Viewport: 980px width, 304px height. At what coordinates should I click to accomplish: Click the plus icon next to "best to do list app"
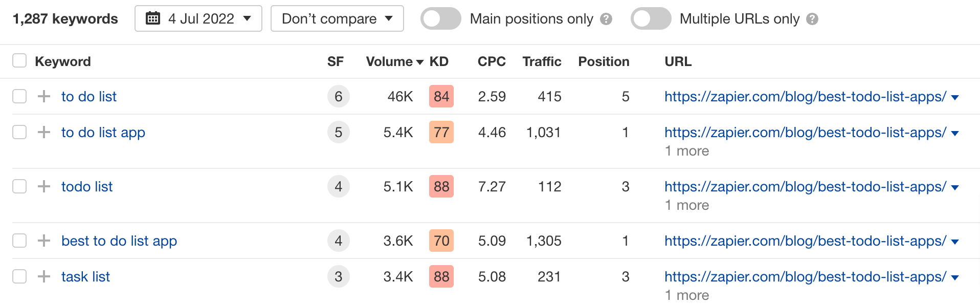pos(43,241)
